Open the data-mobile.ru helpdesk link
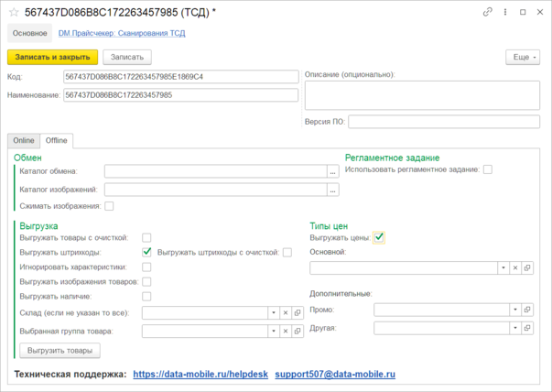552x392 pixels. 200,374
